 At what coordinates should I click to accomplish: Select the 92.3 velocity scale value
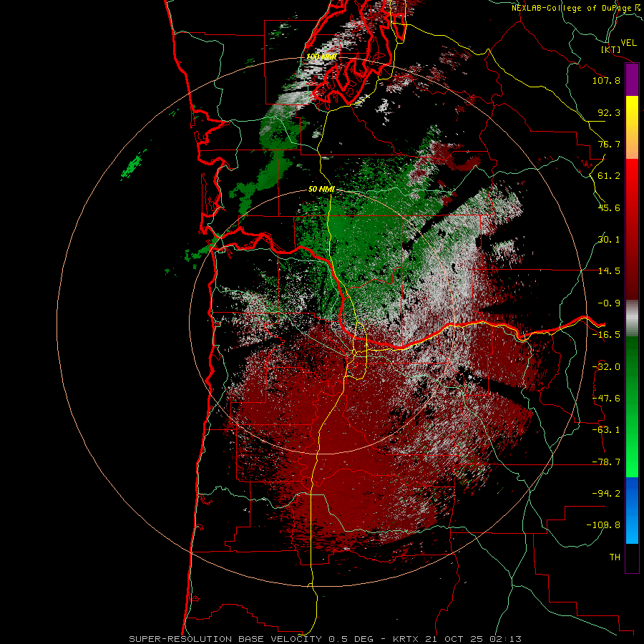tap(608, 112)
